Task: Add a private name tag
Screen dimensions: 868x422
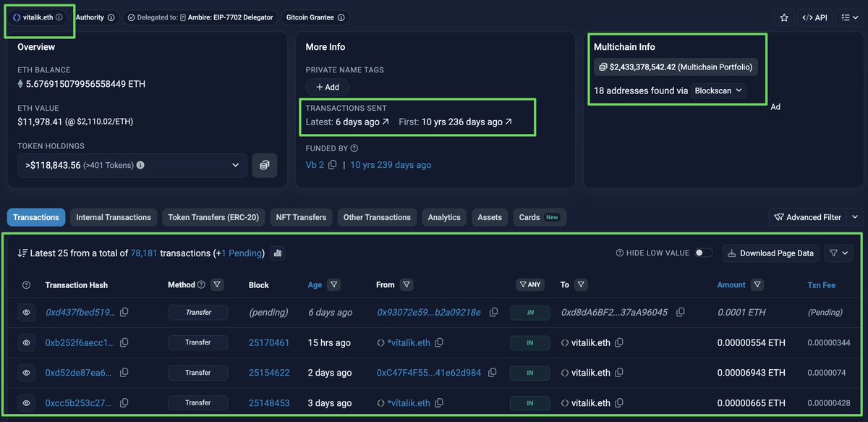Action: (x=328, y=87)
